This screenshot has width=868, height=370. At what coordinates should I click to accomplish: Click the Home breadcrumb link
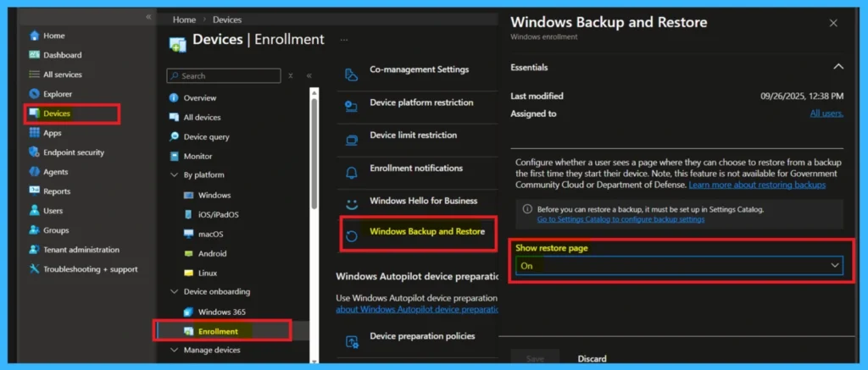pos(184,19)
